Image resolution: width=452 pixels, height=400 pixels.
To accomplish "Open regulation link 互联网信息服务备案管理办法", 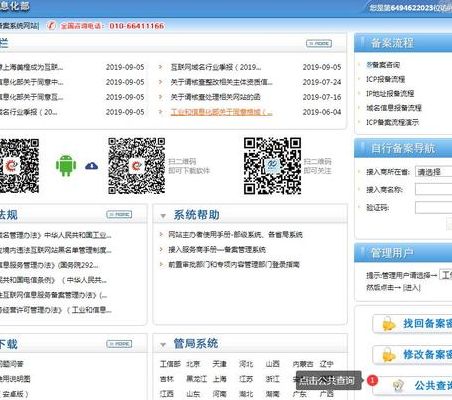I will (53, 295).
